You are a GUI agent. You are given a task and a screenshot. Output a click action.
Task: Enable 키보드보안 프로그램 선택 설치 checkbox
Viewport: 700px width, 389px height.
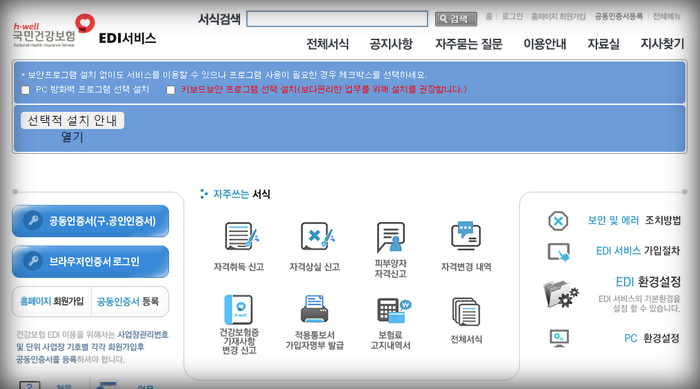(x=171, y=90)
